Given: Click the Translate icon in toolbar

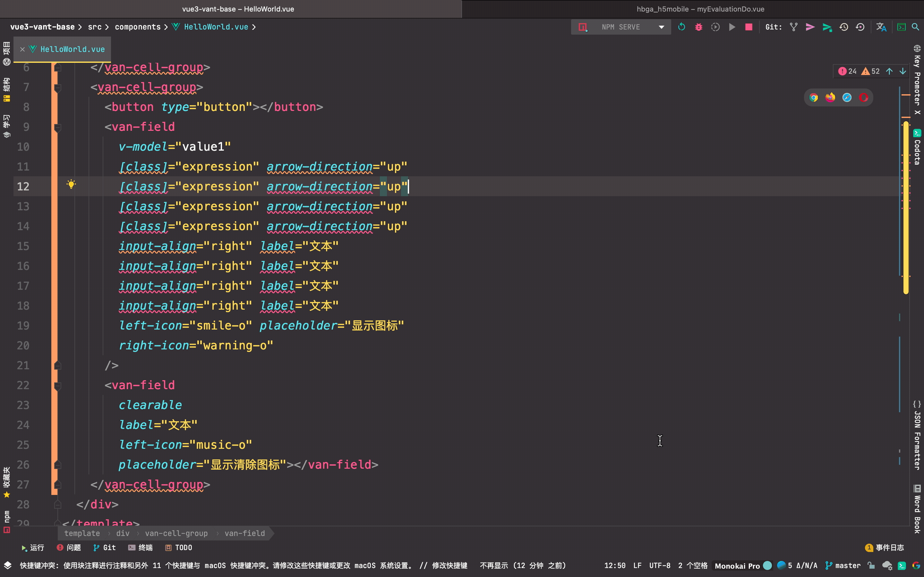Looking at the screenshot, I should click(x=881, y=27).
